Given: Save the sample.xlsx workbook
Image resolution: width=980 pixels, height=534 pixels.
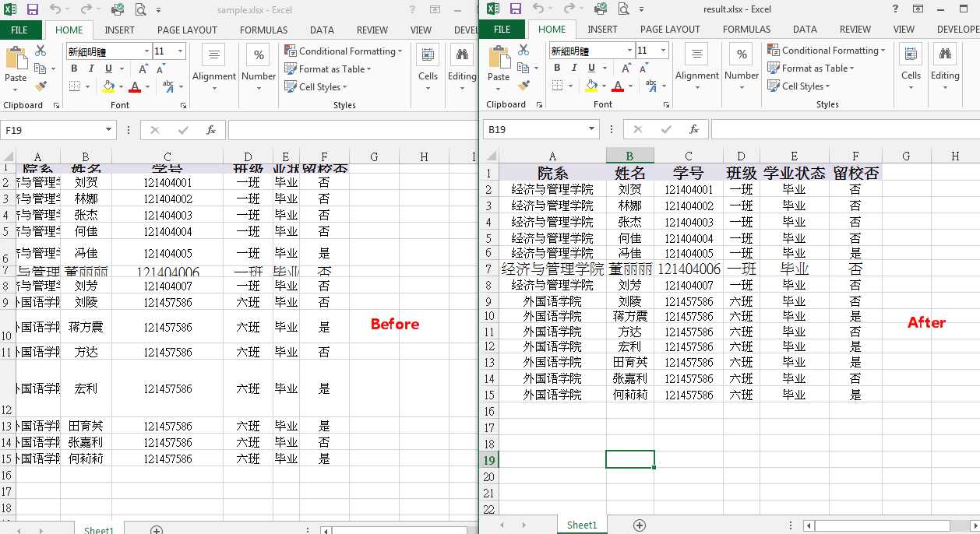Looking at the screenshot, I should click(32, 9).
